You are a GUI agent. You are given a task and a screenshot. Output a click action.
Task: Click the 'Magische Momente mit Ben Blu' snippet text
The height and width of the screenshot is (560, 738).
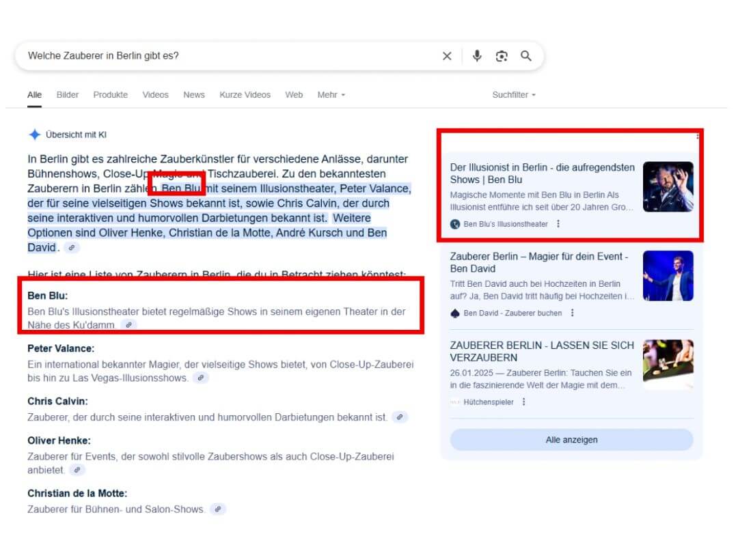(x=542, y=201)
